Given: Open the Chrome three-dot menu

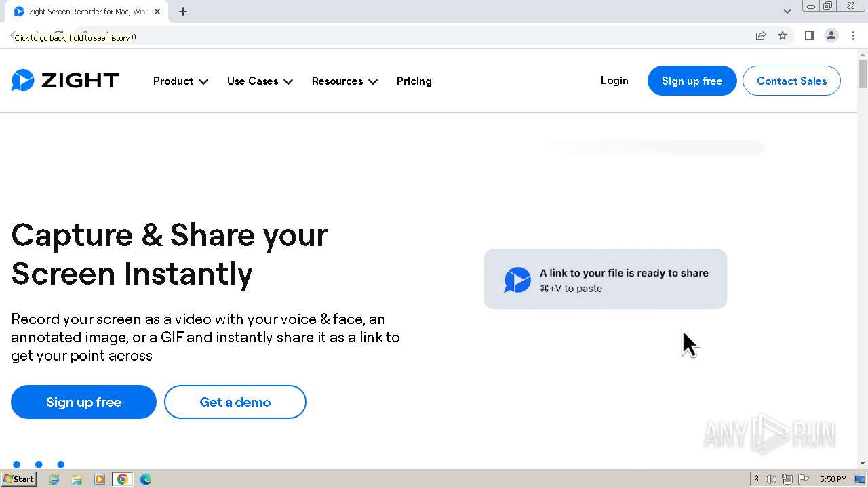Looking at the screenshot, I should pyautogui.click(x=853, y=36).
